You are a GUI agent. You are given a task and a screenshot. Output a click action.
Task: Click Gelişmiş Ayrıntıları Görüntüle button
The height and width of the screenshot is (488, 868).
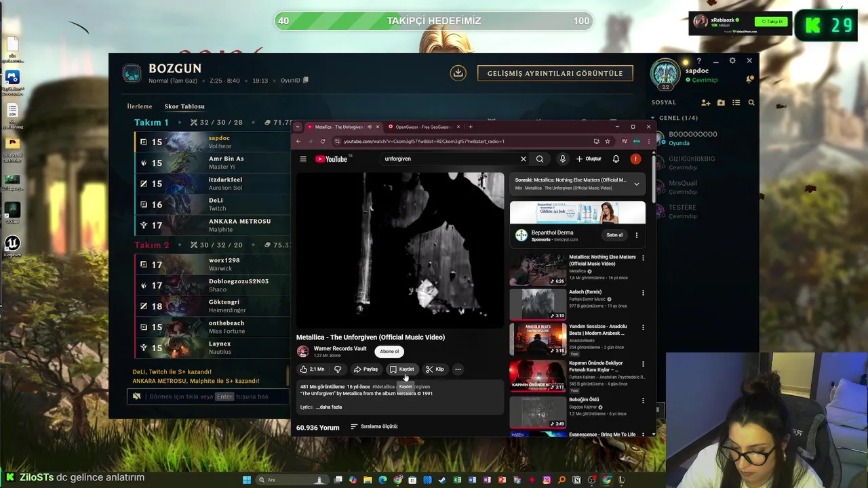(x=555, y=73)
